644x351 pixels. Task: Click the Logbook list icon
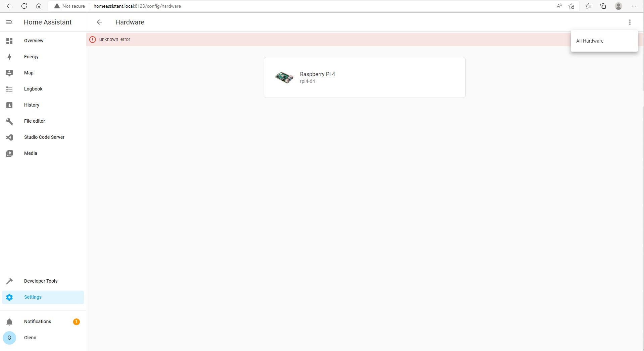(9, 89)
